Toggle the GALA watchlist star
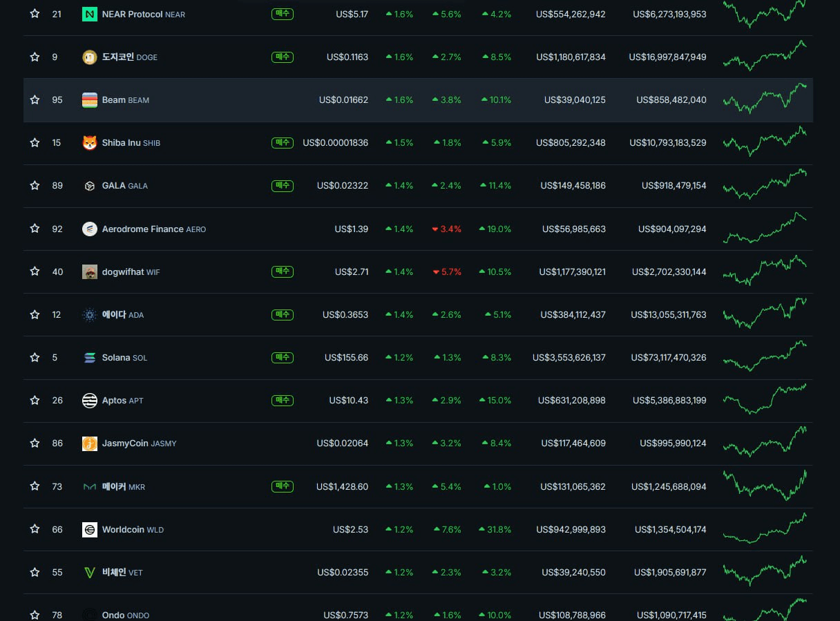840x621 pixels. pyautogui.click(x=35, y=185)
